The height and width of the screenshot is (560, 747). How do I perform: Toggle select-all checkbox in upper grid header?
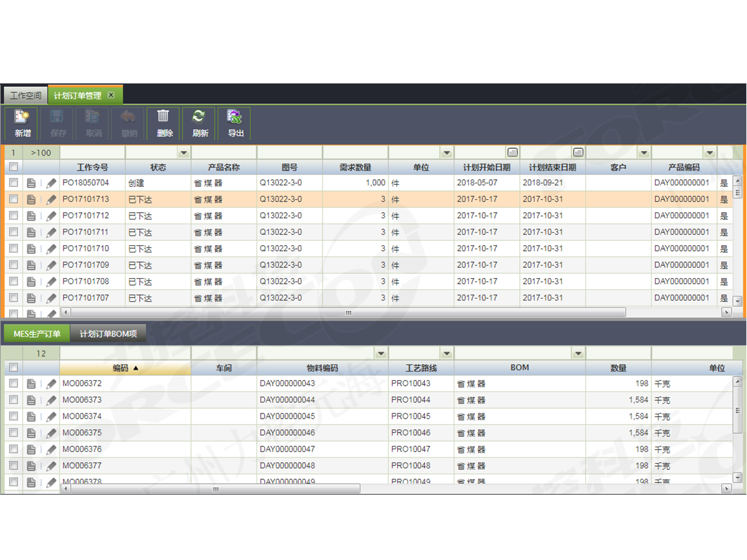pos(14,167)
